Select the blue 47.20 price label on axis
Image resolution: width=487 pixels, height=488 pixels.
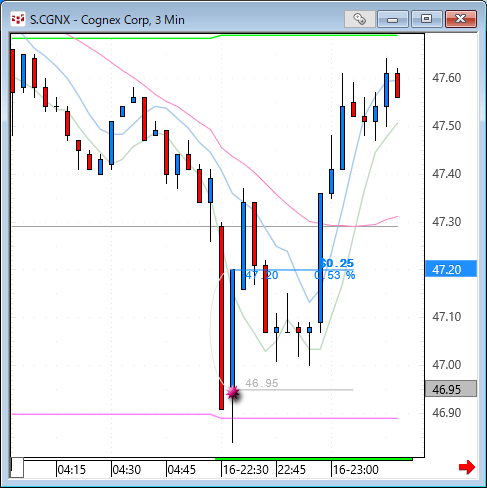point(451,269)
